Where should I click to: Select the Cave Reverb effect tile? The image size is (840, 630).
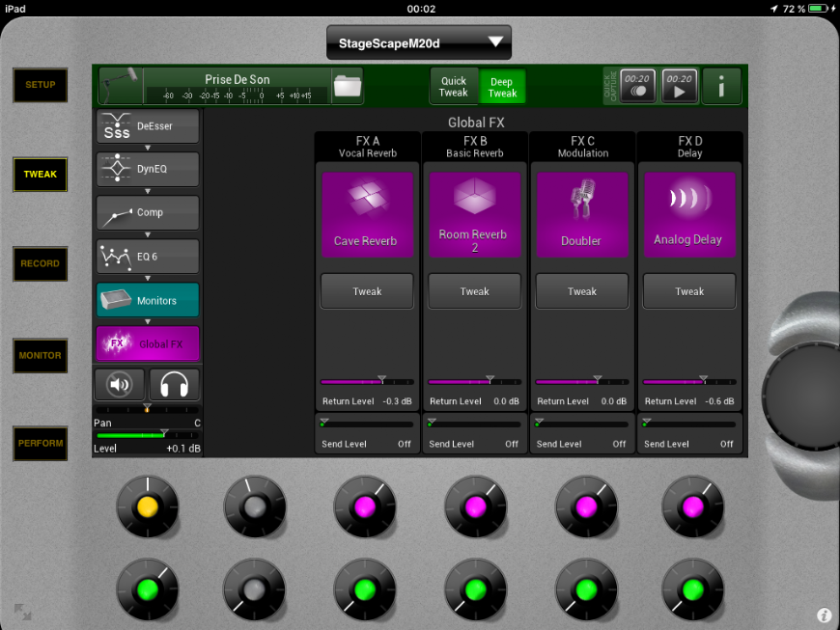[x=366, y=215]
